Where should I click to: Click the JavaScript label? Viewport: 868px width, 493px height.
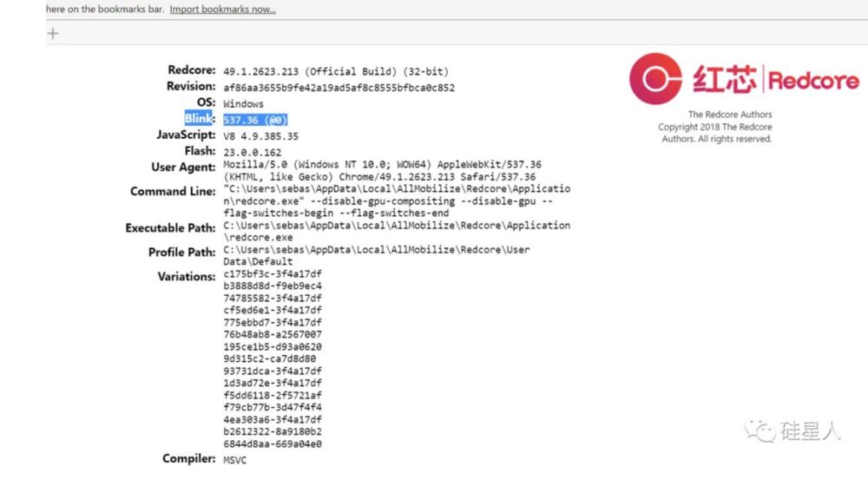tap(186, 135)
